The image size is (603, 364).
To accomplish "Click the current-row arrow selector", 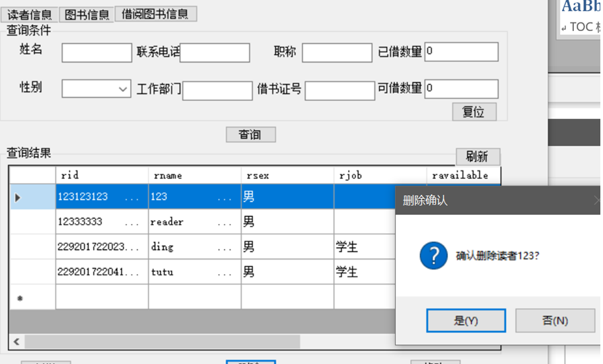I will (32, 197).
